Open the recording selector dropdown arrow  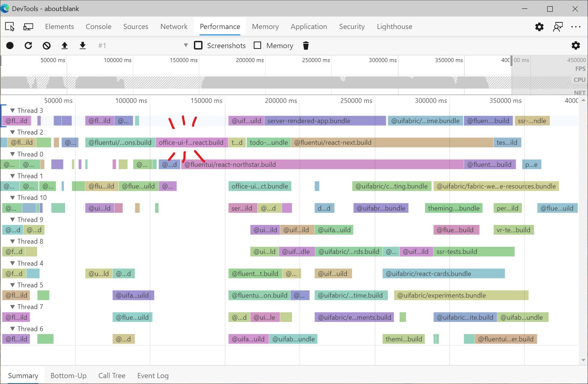(x=186, y=45)
